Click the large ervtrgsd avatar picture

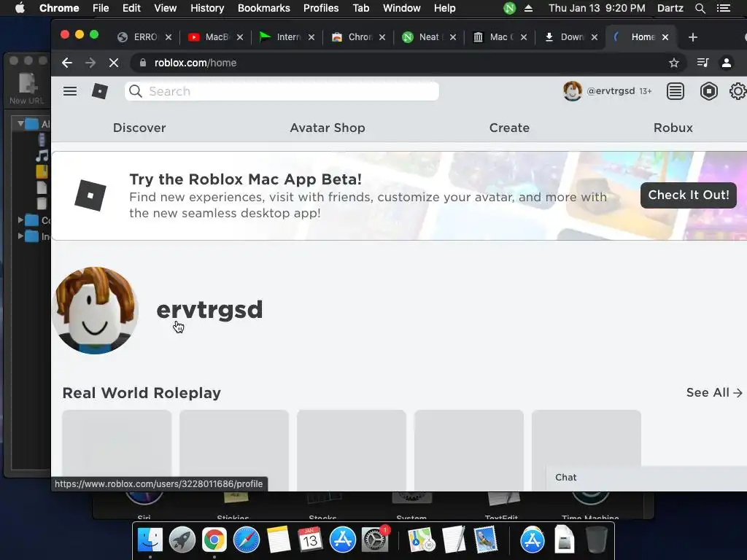coord(95,310)
